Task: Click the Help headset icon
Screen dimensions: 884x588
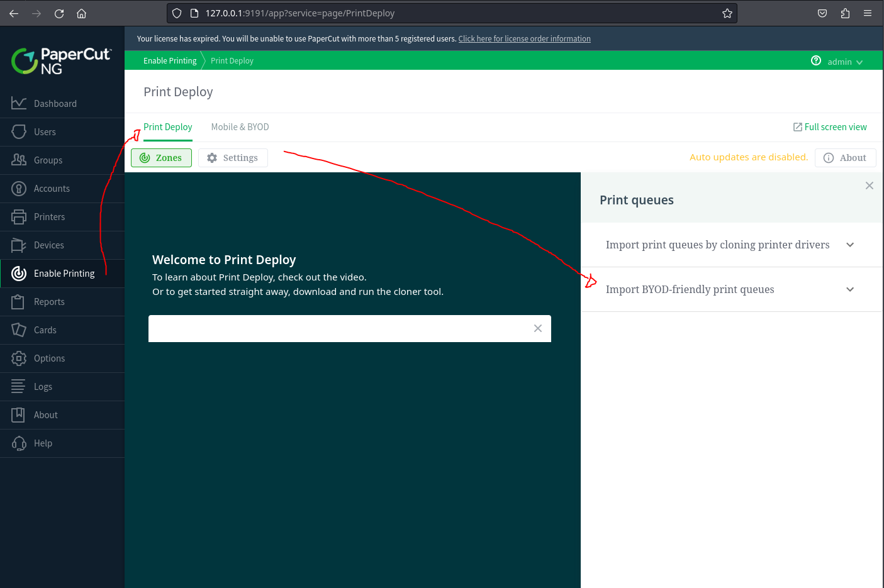Action: coord(19,443)
